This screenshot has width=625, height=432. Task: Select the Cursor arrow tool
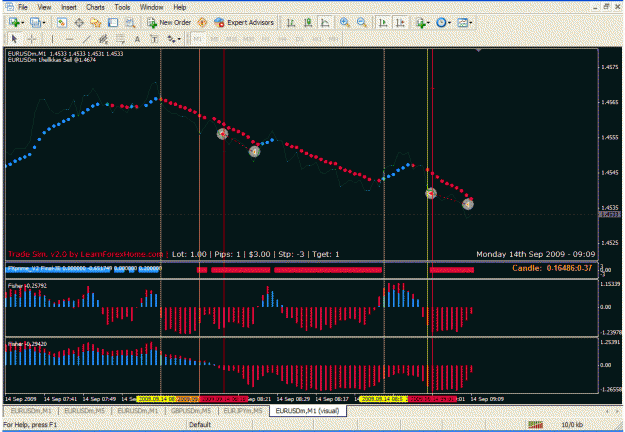[x=14, y=39]
